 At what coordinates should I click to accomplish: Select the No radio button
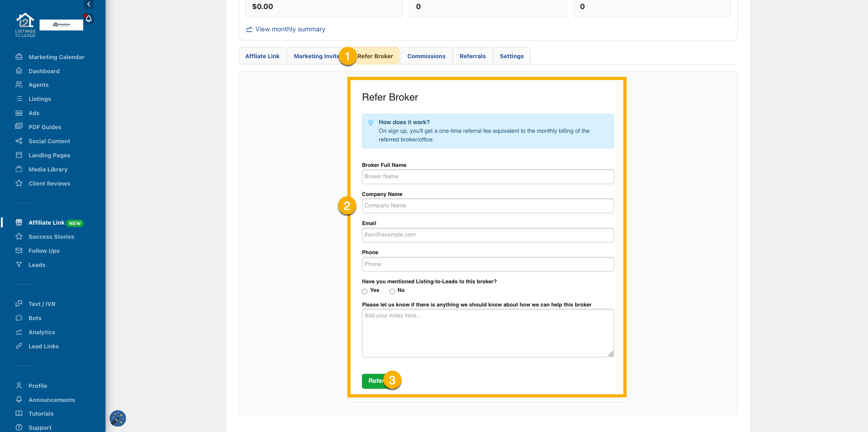[392, 291]
